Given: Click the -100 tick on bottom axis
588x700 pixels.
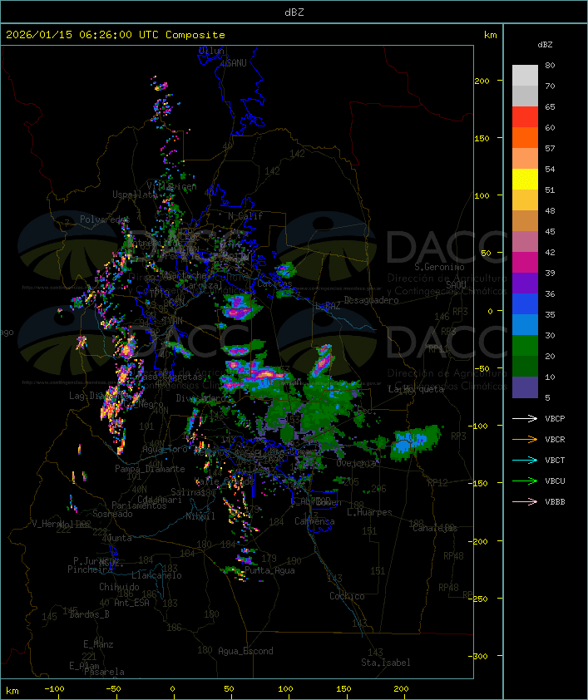Looking at the screenshot, I should coord(55,689).
